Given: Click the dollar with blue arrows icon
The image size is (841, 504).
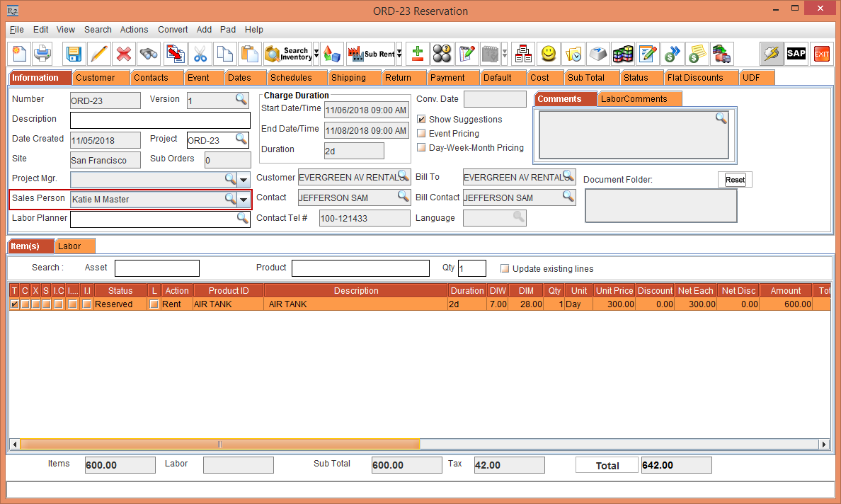Looking at the screenshot, I should tap(673, 54).
